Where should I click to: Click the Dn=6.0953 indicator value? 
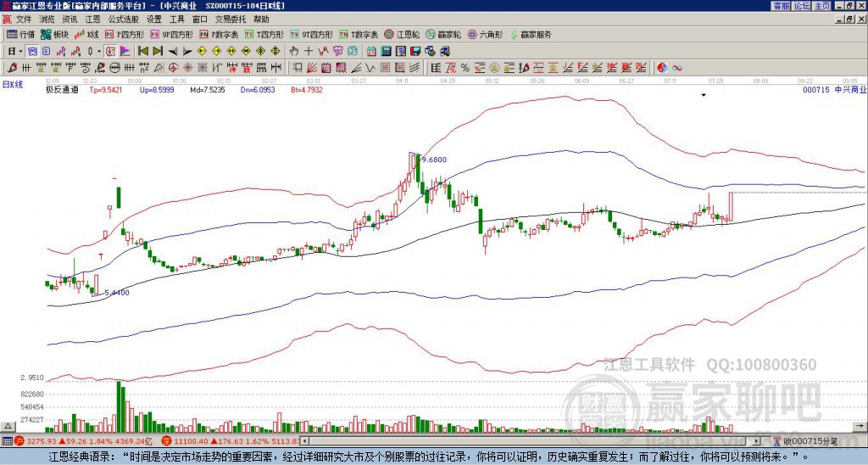click(258, 89)
